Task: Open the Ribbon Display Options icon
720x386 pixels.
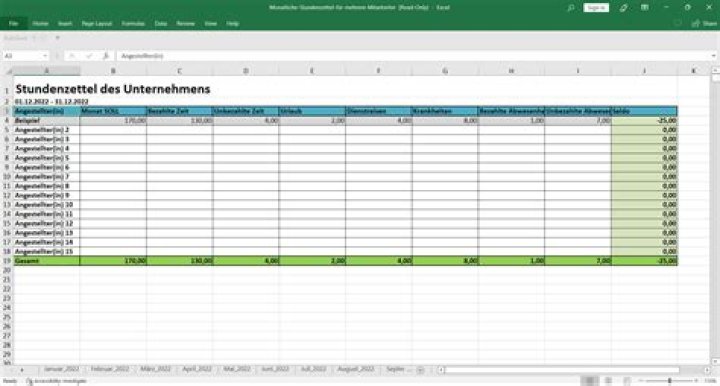Action: pyautogui.click(x=645, y=8)
